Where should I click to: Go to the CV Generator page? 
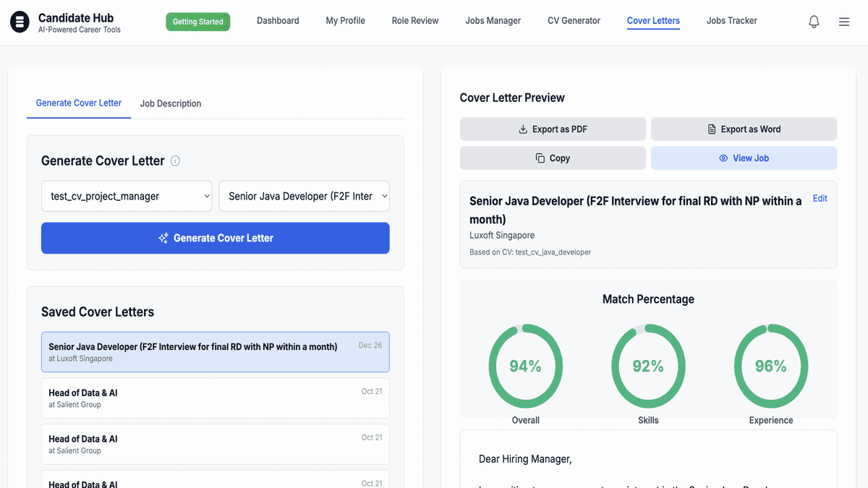[574, 21]
